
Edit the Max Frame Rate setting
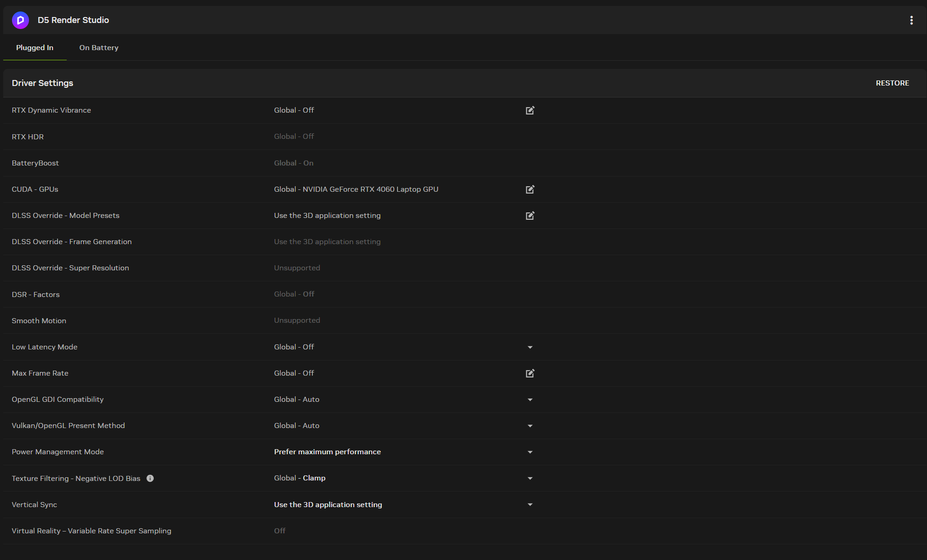tap(530, 373)
